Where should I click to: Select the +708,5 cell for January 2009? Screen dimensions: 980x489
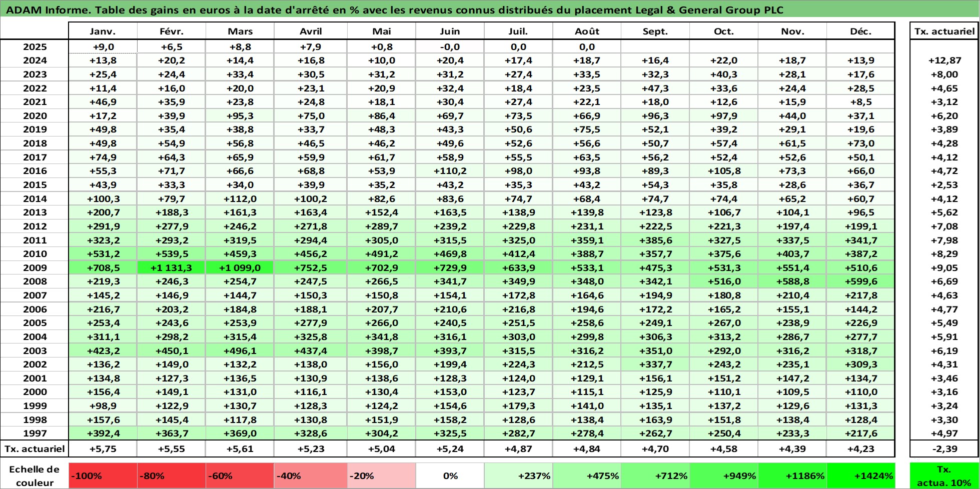point(103,267)
